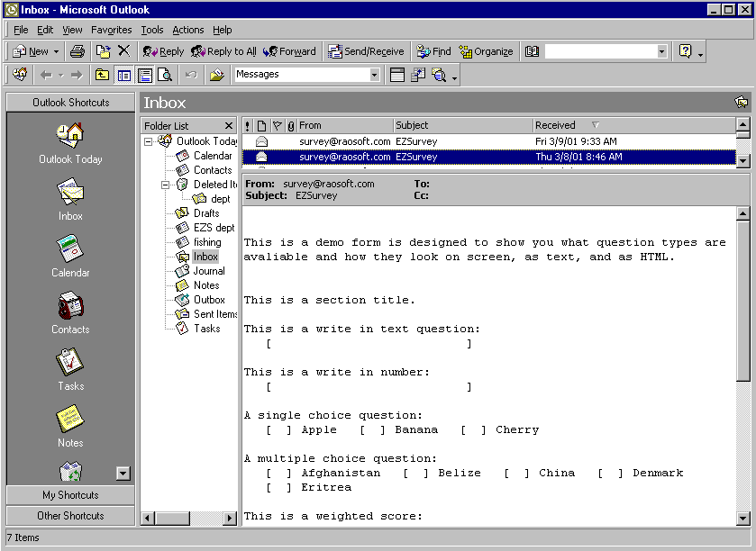Open Find a Contact dropdown arrow

[x=662, y=51]
